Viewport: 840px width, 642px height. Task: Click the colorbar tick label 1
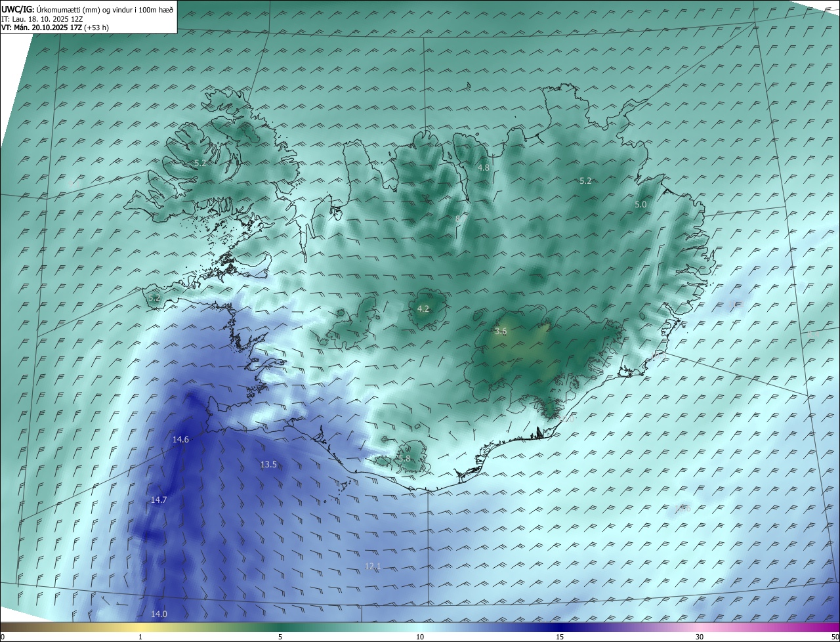pos(140,637)
